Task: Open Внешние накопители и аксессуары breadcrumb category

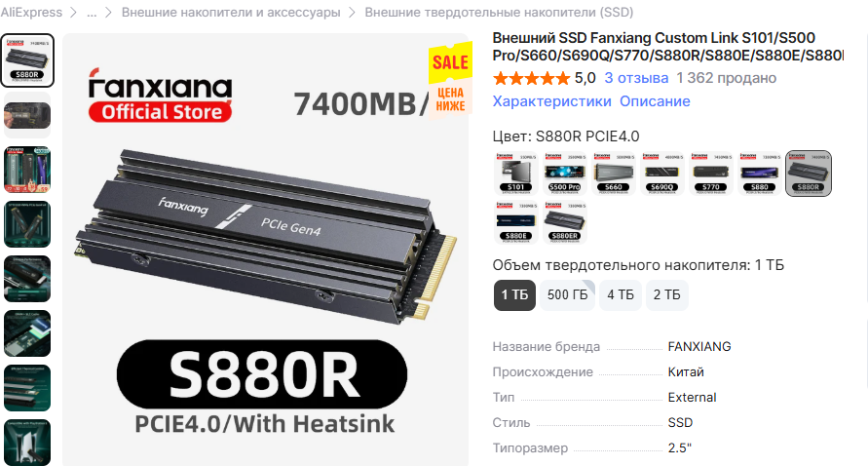Action: [231, 13]
